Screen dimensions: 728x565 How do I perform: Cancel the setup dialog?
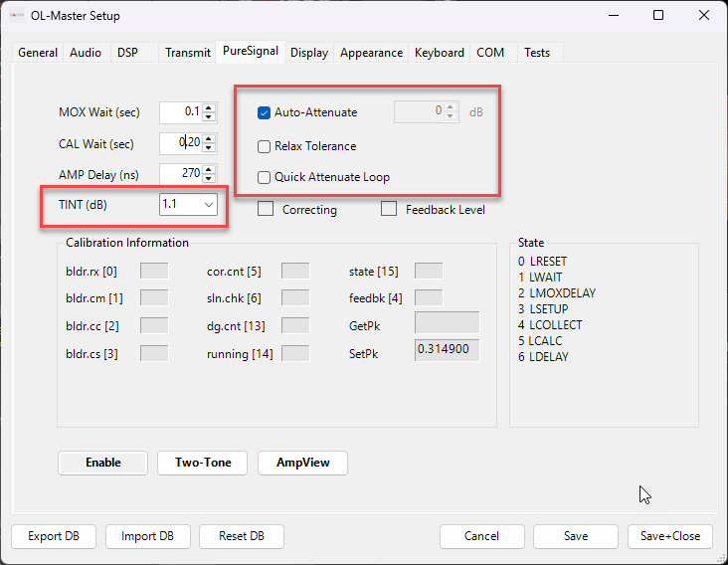482,536
